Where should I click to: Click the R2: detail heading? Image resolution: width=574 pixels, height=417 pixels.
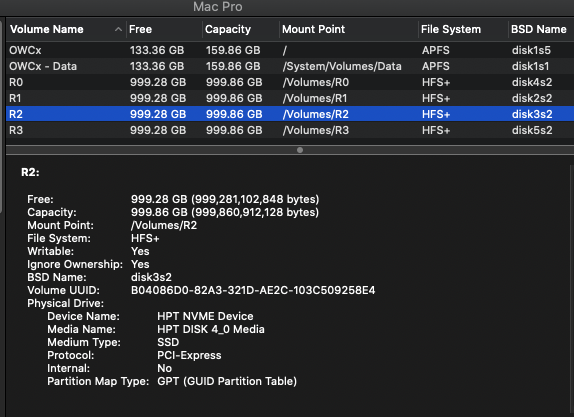pyautogui.click(x=30, y=172)
